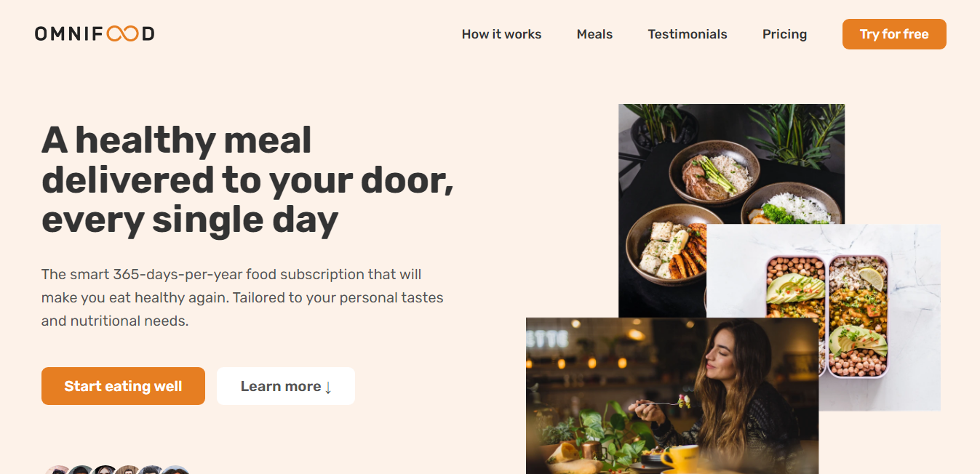Click the Learn more button text
Image resolution: width=980 pixels, height=474 pixels.
280,386
